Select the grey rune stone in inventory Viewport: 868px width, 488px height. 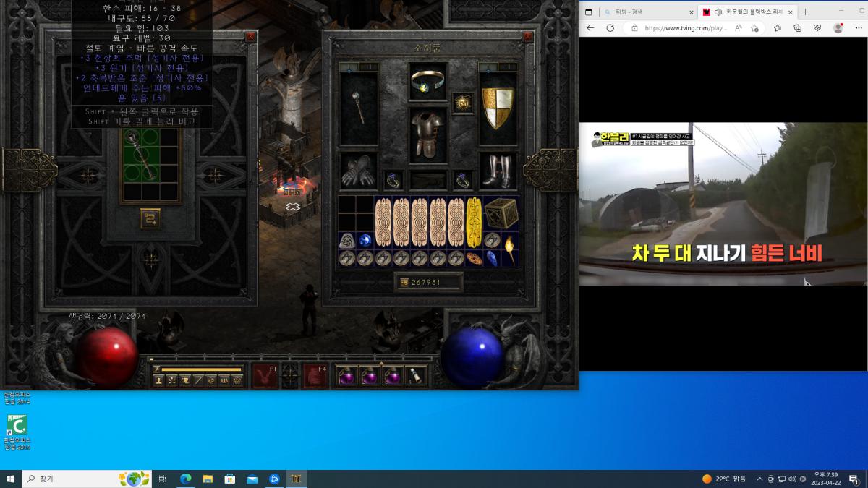pyautogui.click(x=347, y=240)
